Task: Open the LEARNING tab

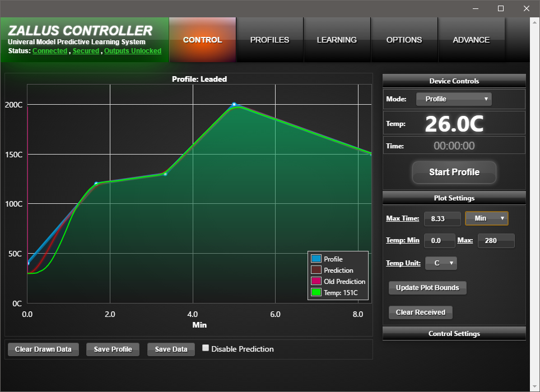Action: click(337, 40)
